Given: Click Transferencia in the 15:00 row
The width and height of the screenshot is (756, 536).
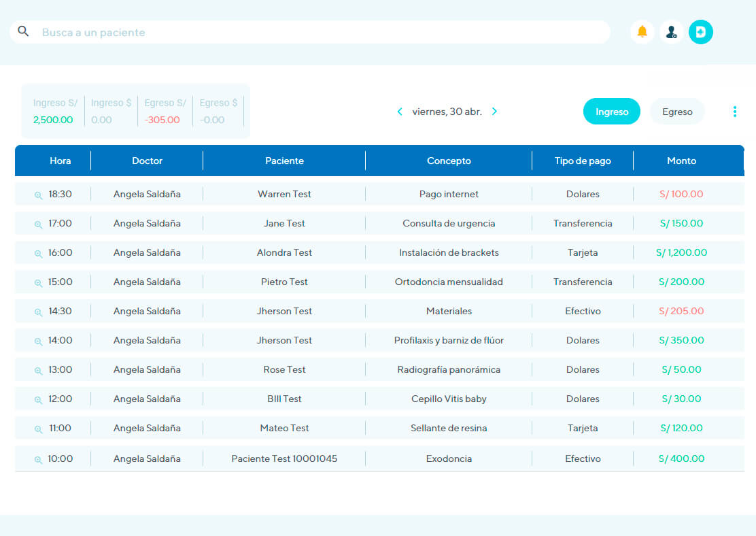Looking at the screenshot, I should [x=583, y=282].
